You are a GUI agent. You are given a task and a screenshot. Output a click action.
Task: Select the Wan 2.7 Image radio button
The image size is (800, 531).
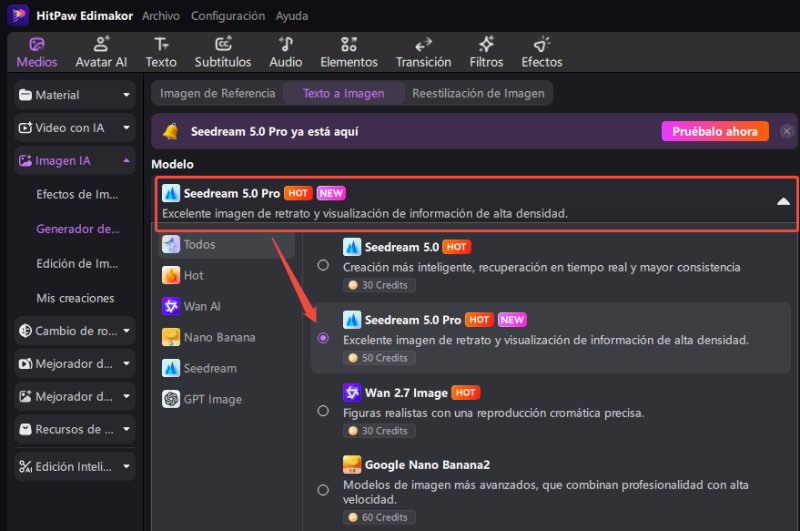(x=323, y=411)
